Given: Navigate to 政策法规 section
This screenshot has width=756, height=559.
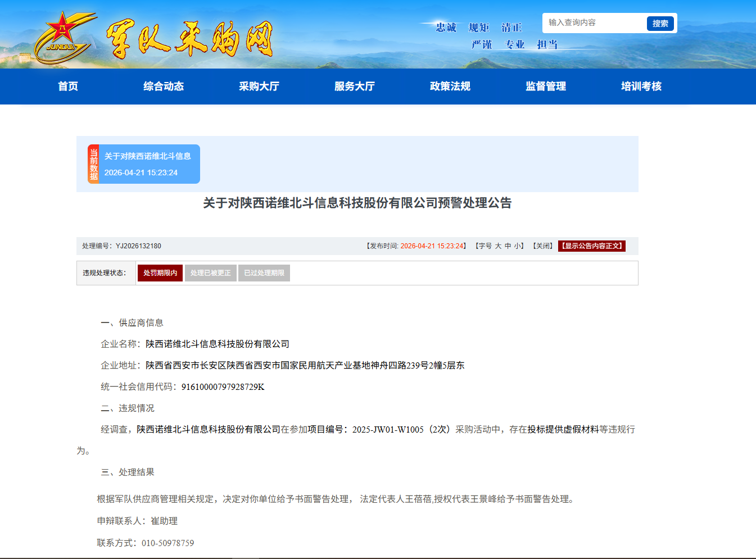Looking at the screenshot, I should [450, 87].
